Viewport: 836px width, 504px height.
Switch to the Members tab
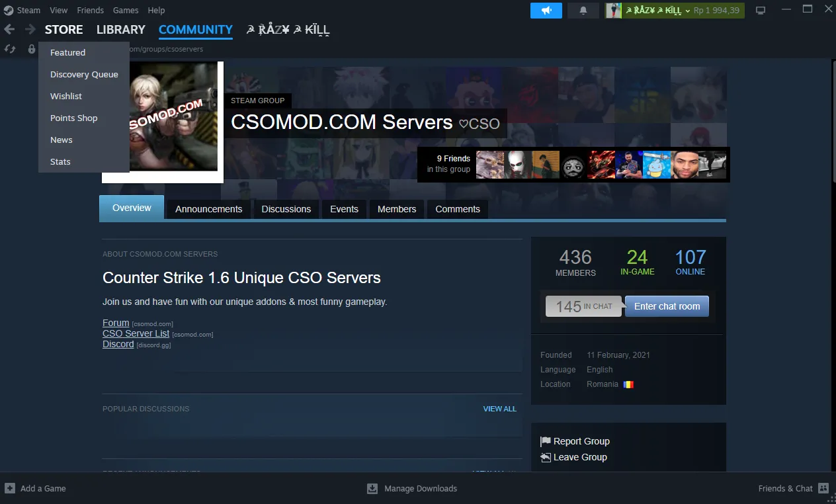397,209
